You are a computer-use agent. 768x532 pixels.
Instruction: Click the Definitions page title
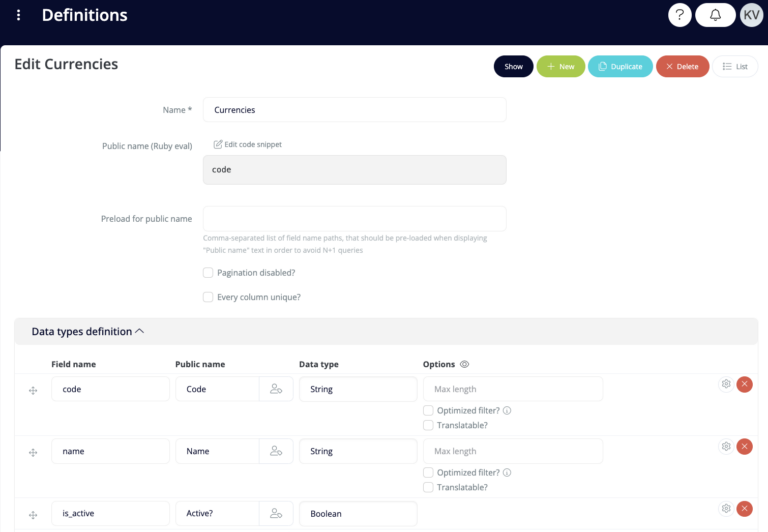tap(84, 15)
